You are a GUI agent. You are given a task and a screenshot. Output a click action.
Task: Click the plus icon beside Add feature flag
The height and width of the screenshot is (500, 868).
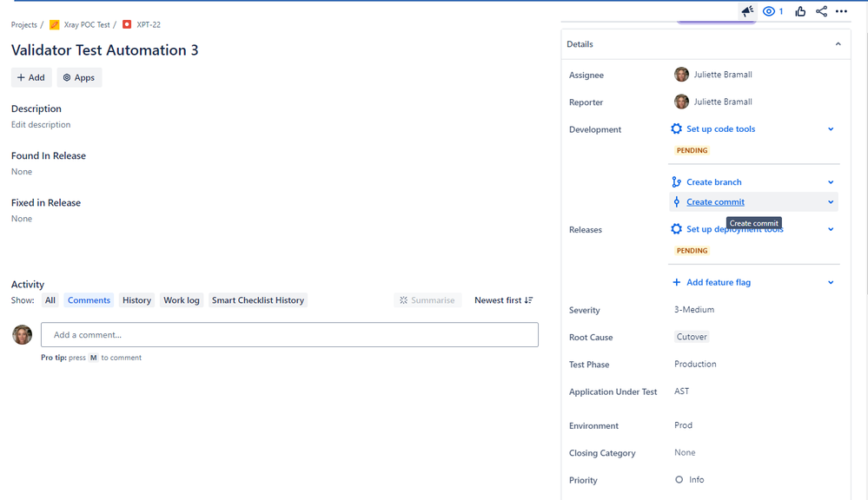tap(676, 282)
